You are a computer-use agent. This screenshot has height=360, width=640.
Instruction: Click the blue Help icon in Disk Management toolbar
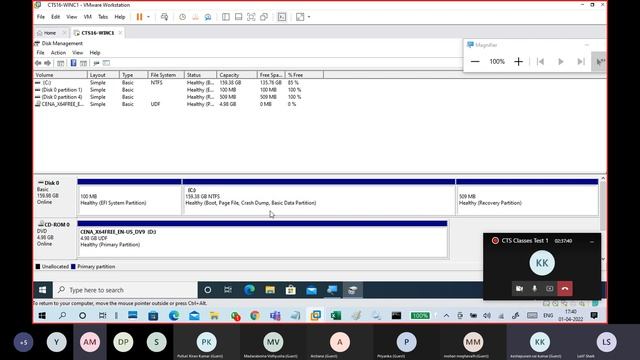tap(73, 63)
